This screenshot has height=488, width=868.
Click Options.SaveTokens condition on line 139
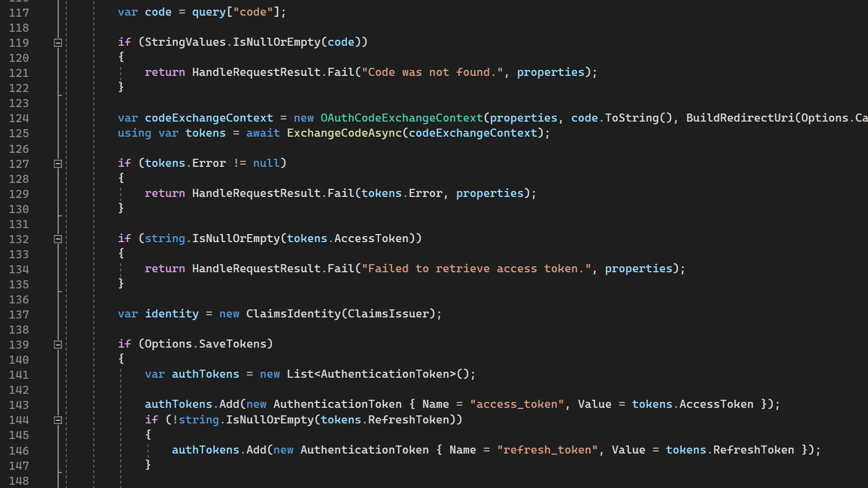(x=206, y=344)
